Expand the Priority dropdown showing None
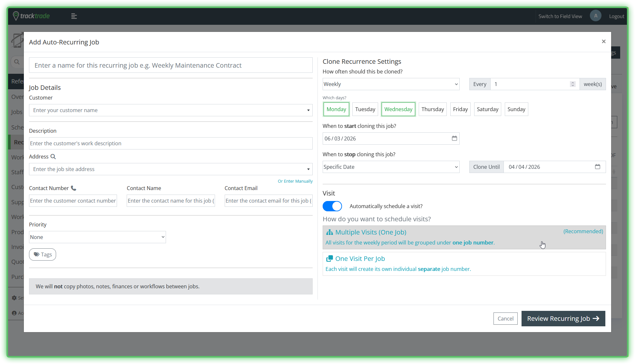This screenshot has height=364, width=635. tap(97, 237)
